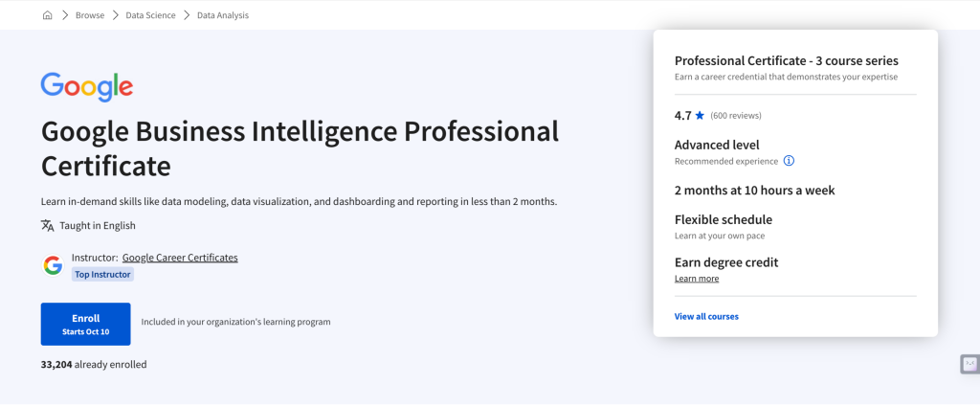Open View all courses link

point(706,316)
